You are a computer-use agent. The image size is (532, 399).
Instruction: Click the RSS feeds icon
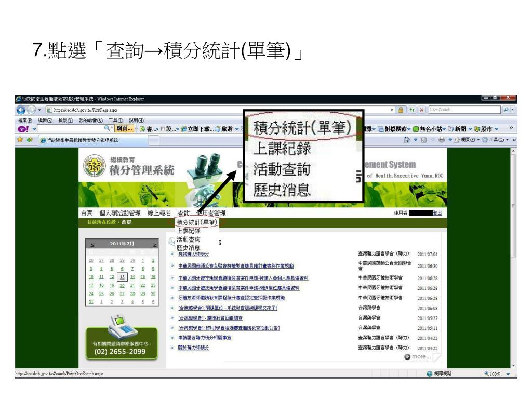tap(424, 139)
